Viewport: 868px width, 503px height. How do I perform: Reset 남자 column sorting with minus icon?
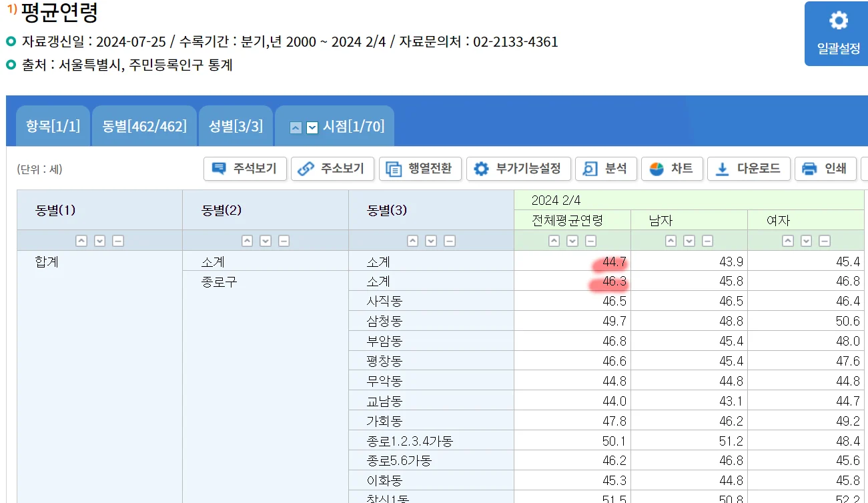click(x=707, y=241)
